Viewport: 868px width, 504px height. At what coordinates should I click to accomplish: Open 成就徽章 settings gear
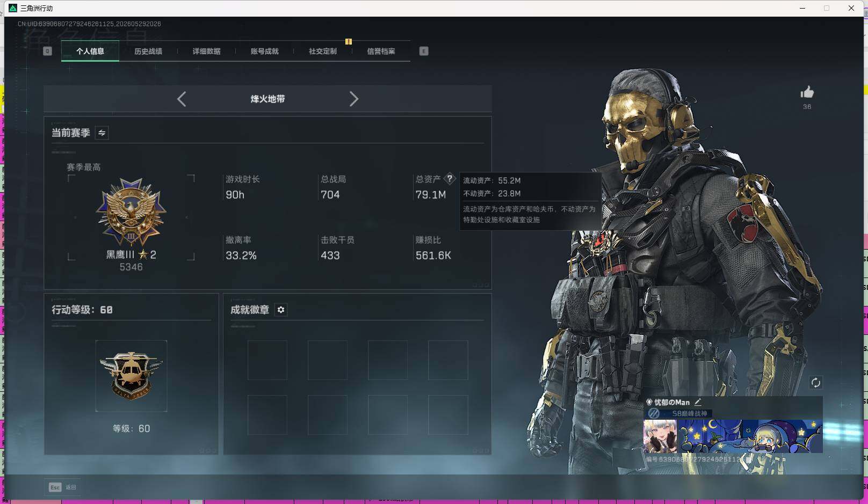coord(281,310)
